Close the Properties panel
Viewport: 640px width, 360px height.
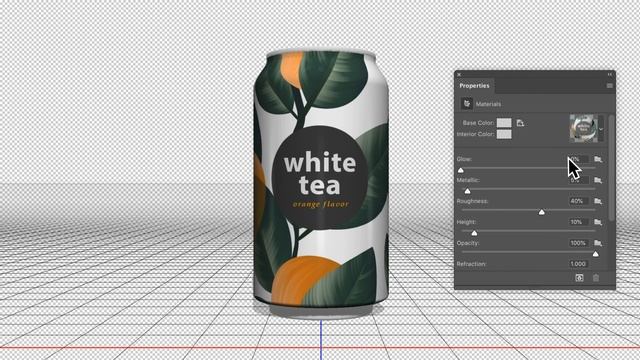tap(459, 75)
